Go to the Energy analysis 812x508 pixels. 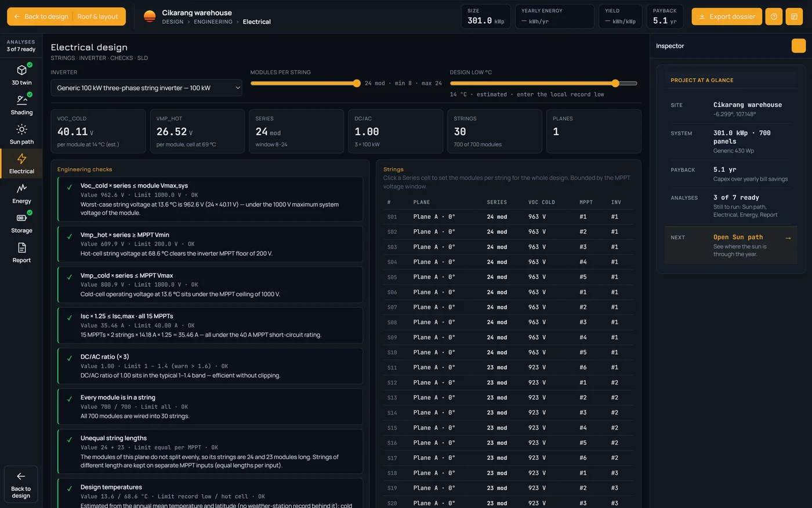point(21,193)
